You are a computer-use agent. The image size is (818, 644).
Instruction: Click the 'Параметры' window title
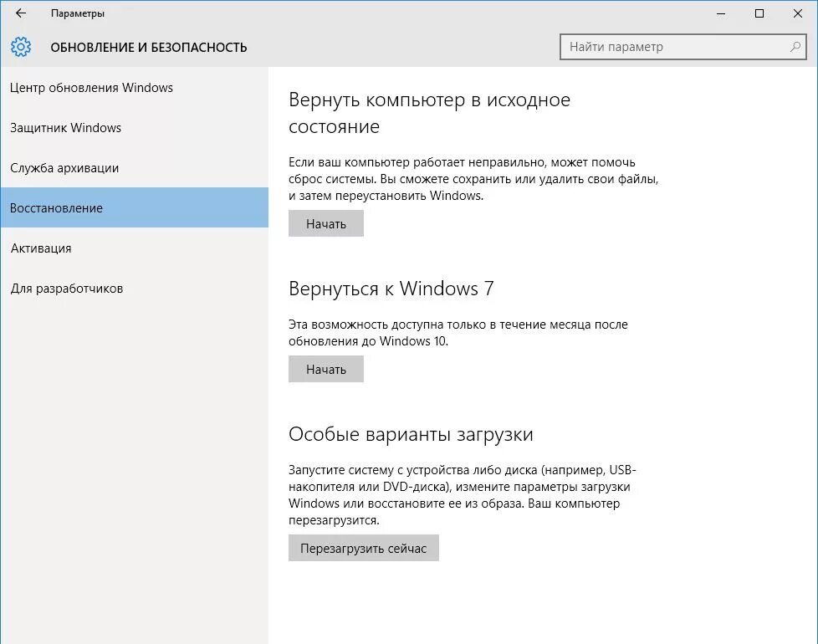tap(78, 13)
